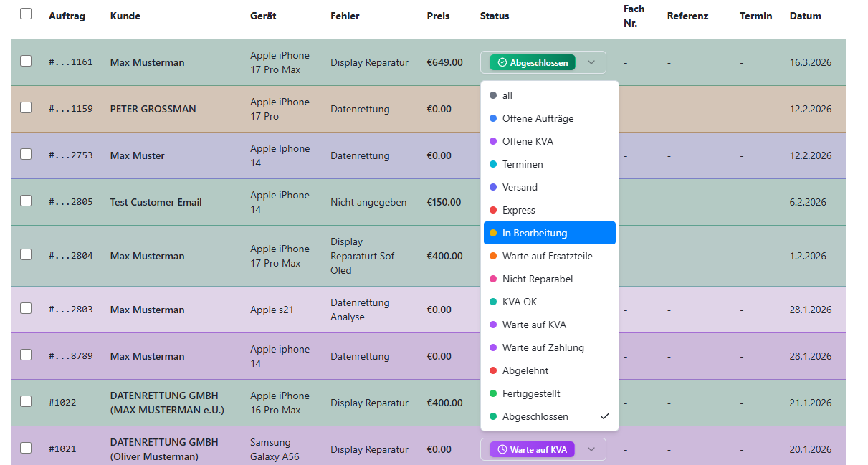Click device 'Apple s21'

click(273, 310)
